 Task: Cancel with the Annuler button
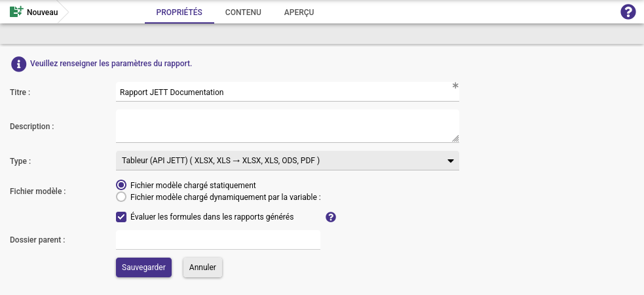pos(202,267)
